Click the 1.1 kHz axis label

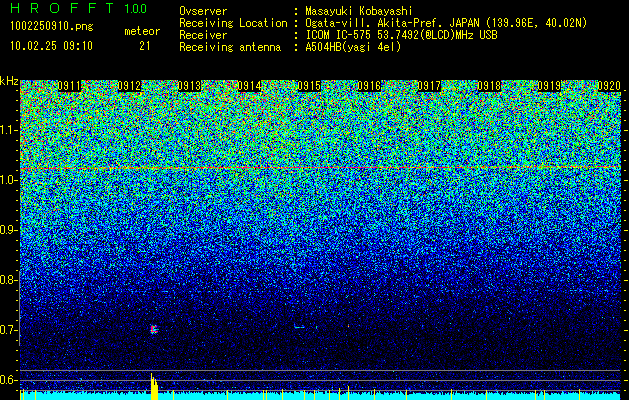click(x=8, y=130)
